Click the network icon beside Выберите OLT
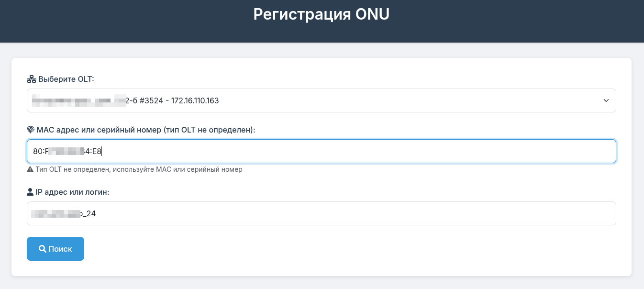The image size is (644, 289). click(x=31, y=79)
